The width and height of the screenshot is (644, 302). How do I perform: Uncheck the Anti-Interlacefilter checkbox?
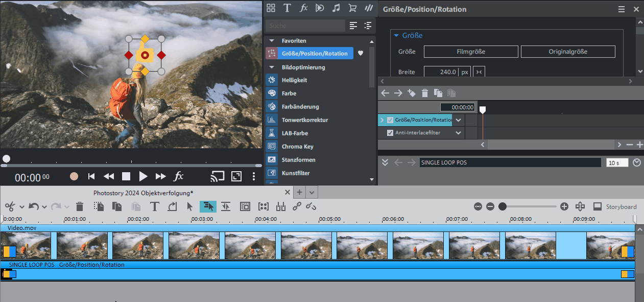click(390, 133)
